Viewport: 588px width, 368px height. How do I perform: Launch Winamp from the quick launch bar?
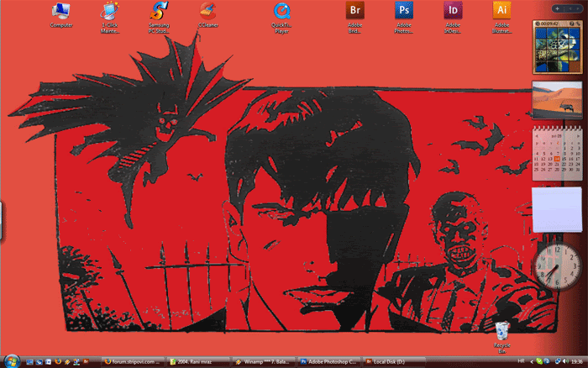coord(67,361)
